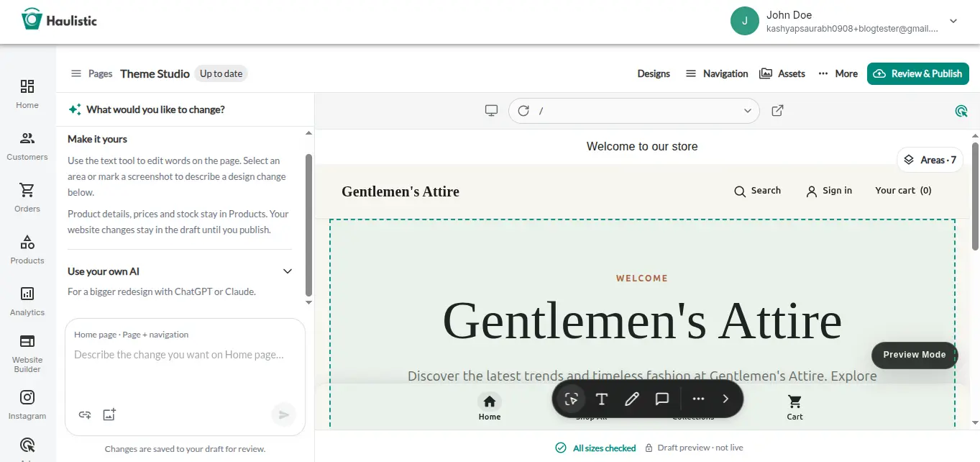Click the WELCOME label in hero
This screenshot has height=462, width=980.
(x=642, y=278)
